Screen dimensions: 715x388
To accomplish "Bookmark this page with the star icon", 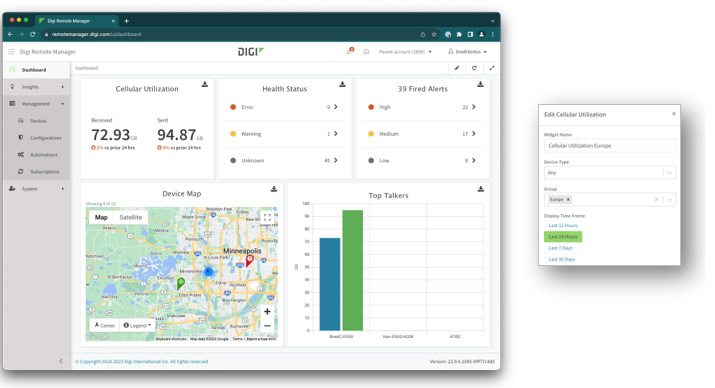I will 434,34.
